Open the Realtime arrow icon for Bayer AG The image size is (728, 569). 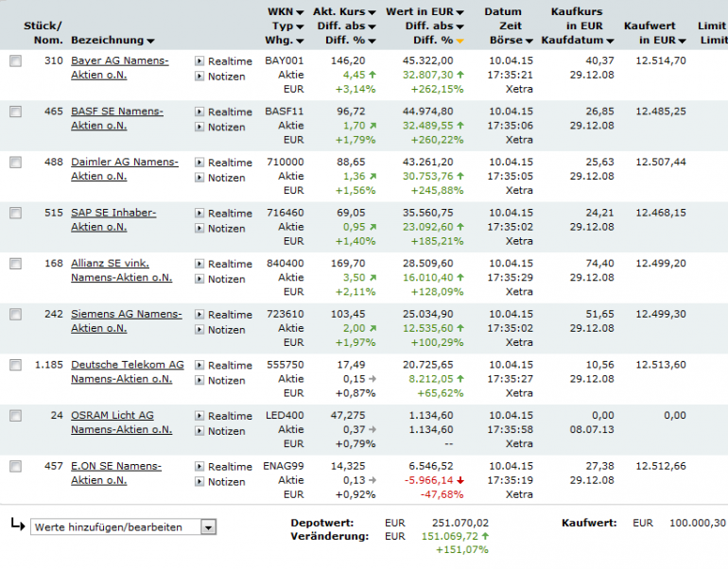(199, 60)
